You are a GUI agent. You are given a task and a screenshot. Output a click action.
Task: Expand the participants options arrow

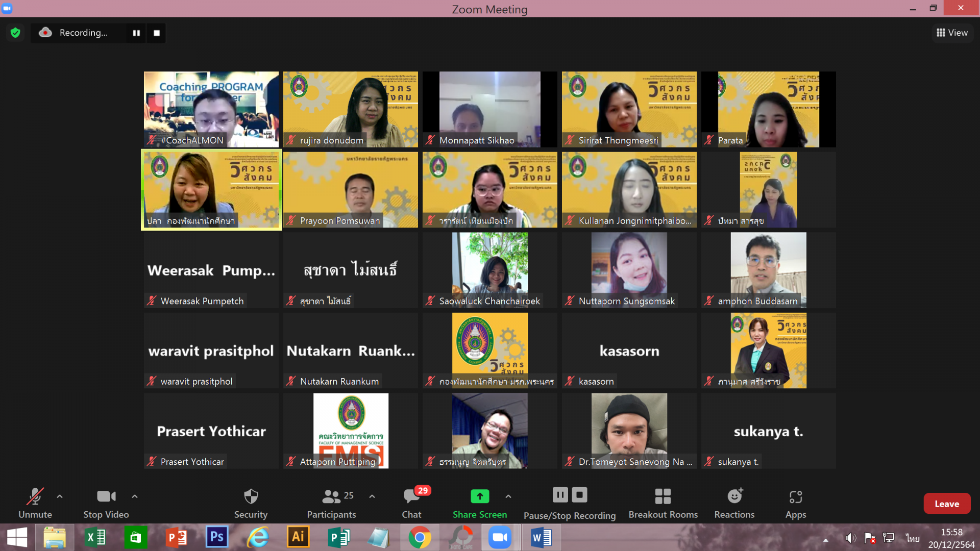tap(372, 496)
